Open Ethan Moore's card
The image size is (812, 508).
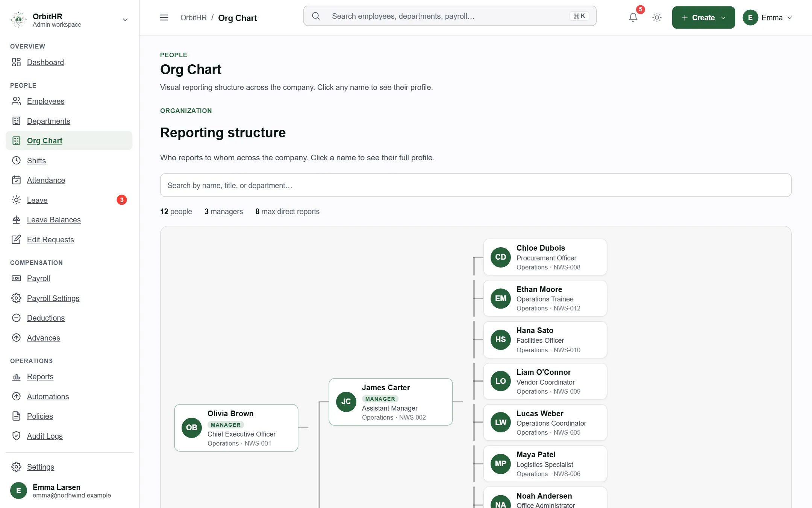coord(545,298)
